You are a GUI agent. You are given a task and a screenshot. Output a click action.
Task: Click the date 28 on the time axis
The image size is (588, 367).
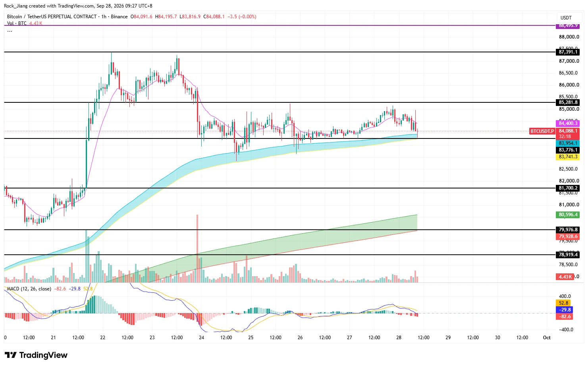point(399,338)
